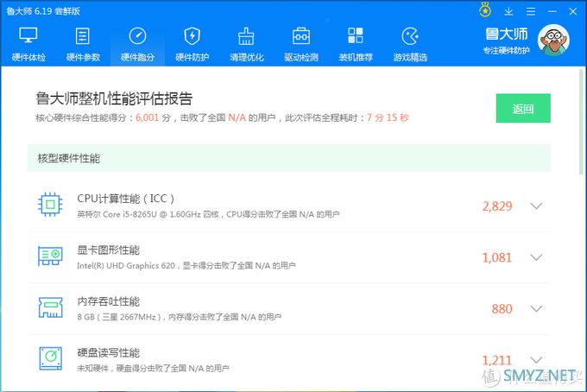Click the 鲁大师 6.19 尝鲜版 window title
587x392 pixels.
point(43,11)
